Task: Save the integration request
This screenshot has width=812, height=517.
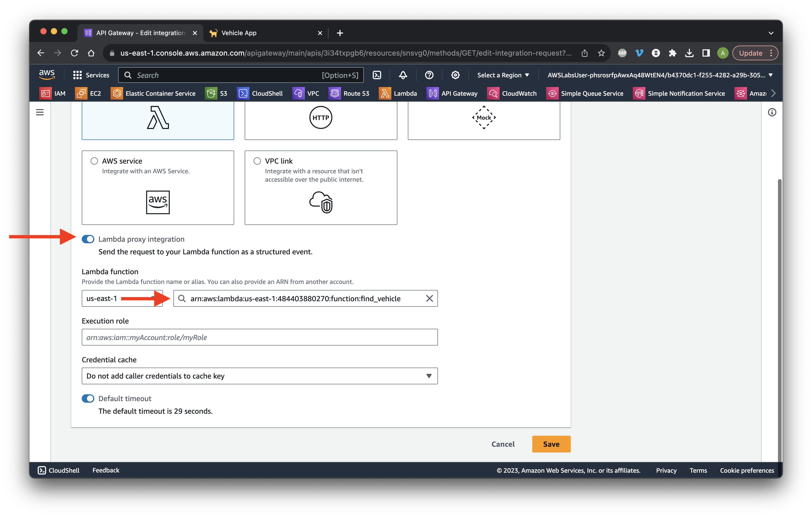Action: point(551,444)
